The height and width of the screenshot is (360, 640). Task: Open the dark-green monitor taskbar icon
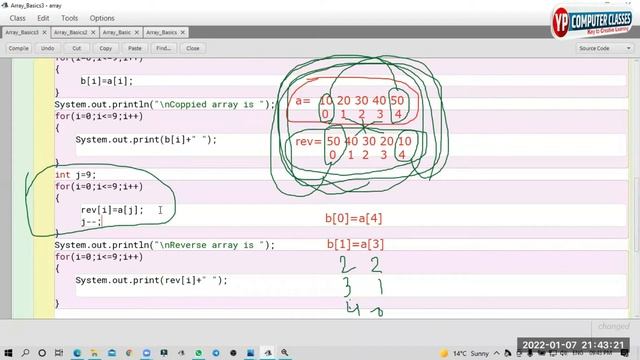(x=164, y=353)
